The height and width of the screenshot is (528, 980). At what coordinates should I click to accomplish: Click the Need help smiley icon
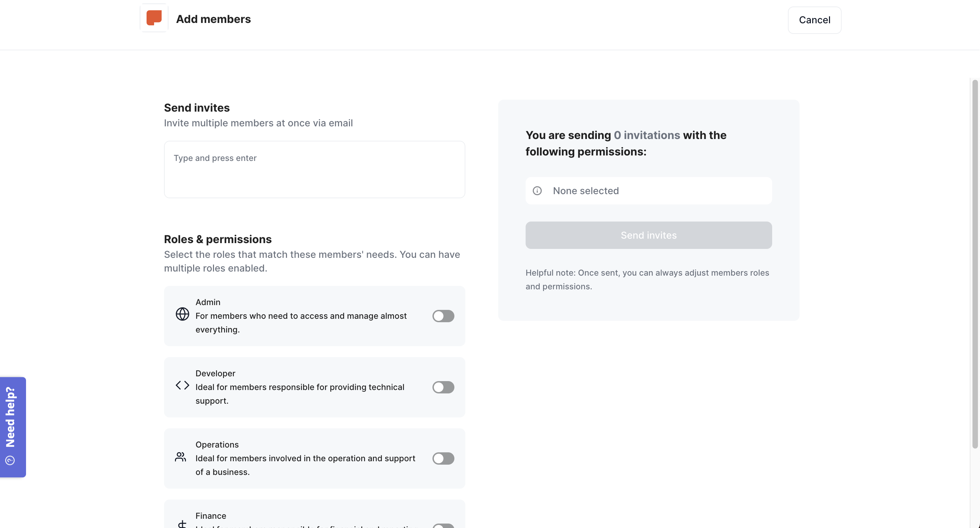tap(10, 460)
